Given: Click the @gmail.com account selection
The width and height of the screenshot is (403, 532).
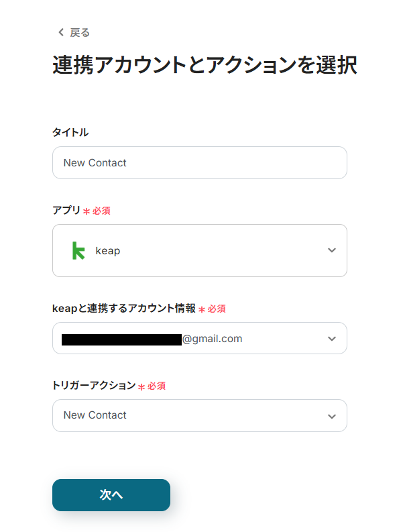Looking at the screenshot, I should pos(212,339).
